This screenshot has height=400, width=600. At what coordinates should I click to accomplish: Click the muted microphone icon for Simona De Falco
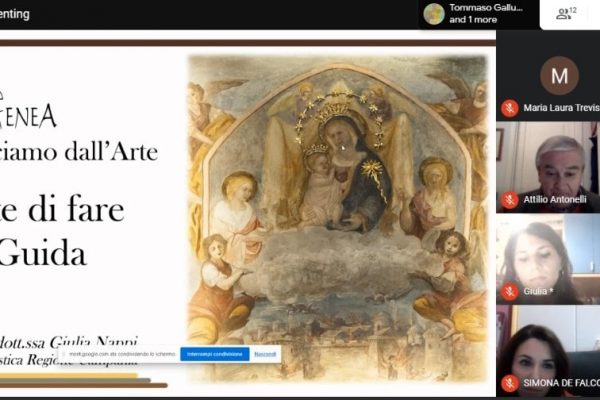[x=510, y=383]
